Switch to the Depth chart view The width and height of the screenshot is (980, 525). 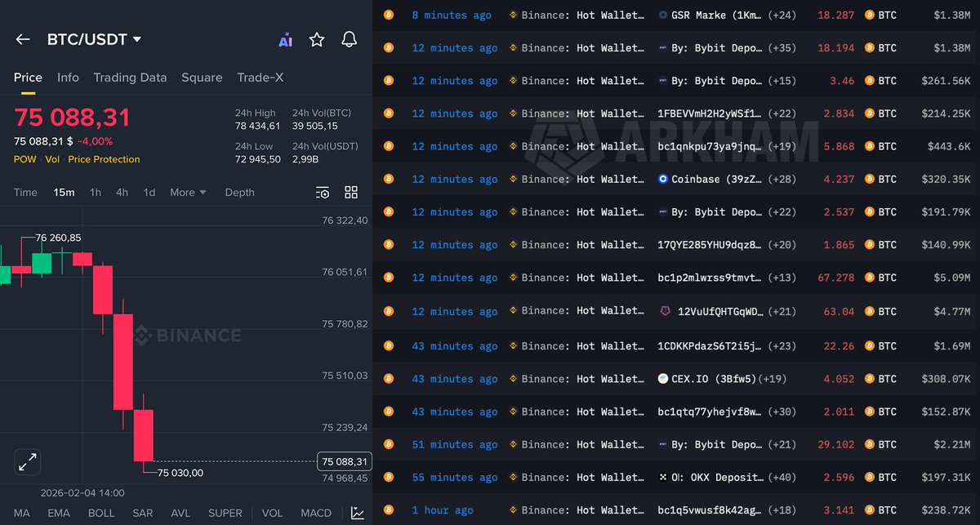(x=239, y=193)
